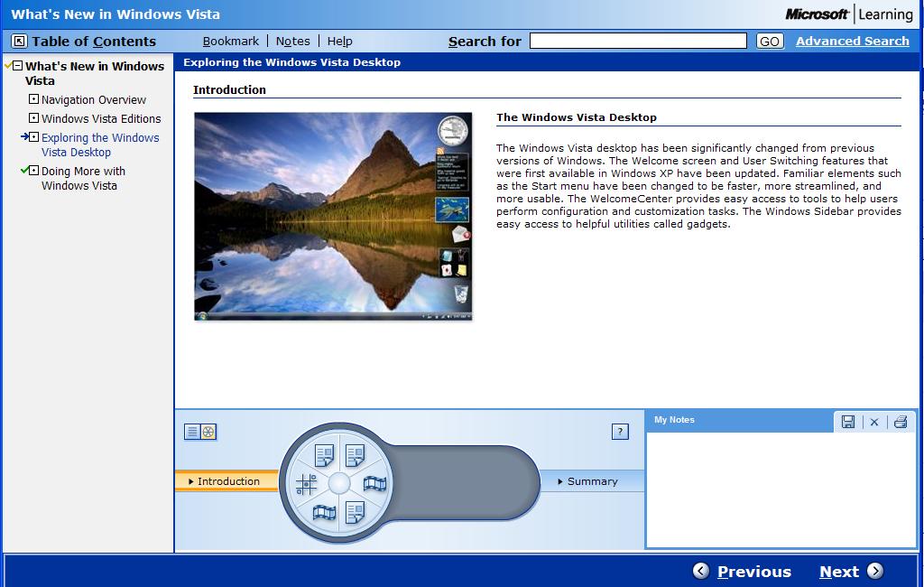The width and height of the screenshot is (924, 587).
Task: Go to the Previous page
Action: click(x=753, y=572)
